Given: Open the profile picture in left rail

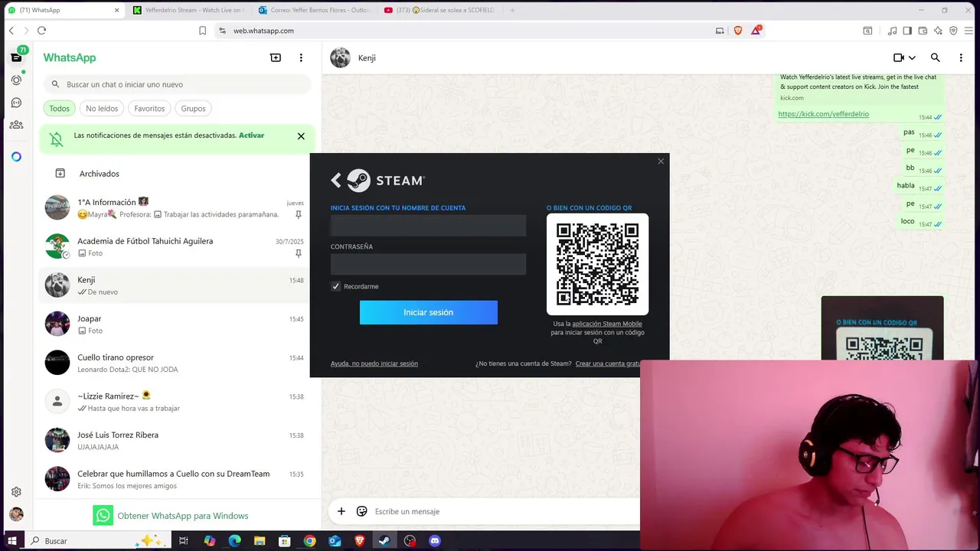Looking at the screenshot, I should point(16,514).
